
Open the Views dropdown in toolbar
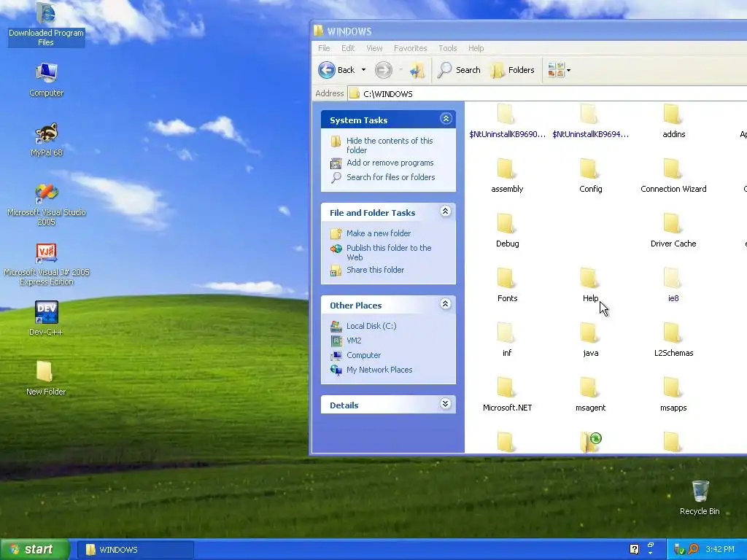[559, 70]
